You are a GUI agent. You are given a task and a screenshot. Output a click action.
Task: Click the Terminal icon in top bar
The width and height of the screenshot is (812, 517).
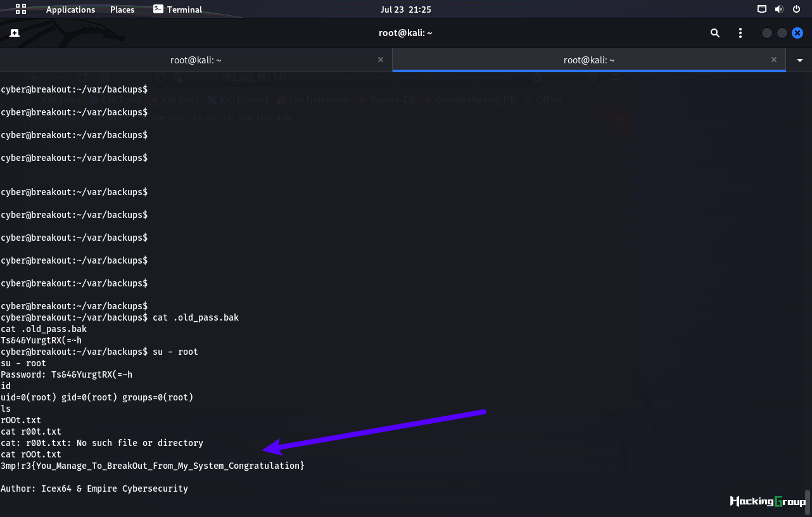158,9
